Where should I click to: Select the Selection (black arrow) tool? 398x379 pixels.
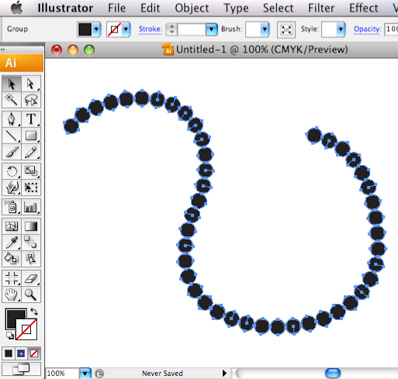click(x=12, y=84)
